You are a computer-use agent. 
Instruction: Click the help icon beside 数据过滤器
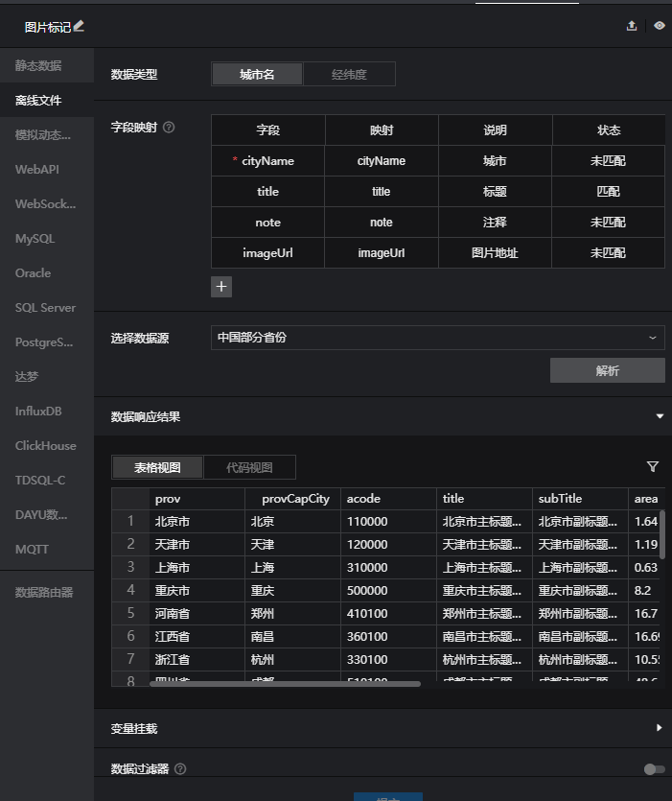pos(180,768)
